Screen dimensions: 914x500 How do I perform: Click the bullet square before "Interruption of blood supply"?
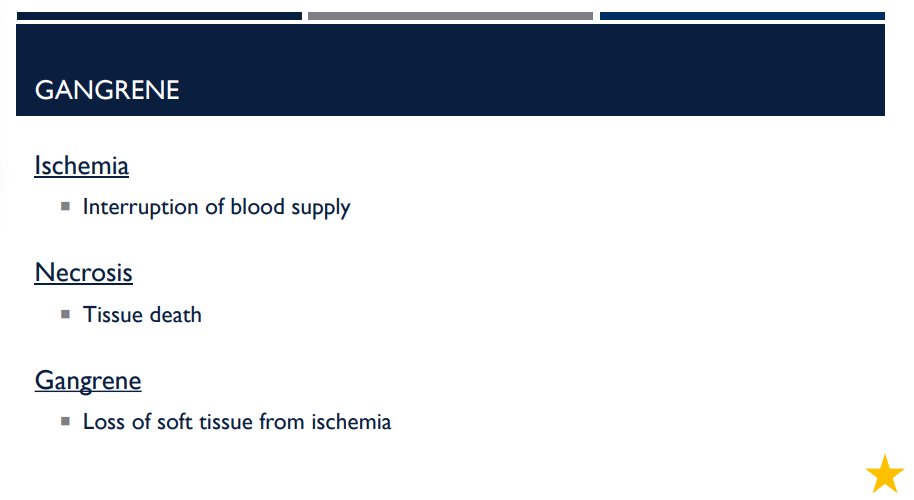[65, 206]
